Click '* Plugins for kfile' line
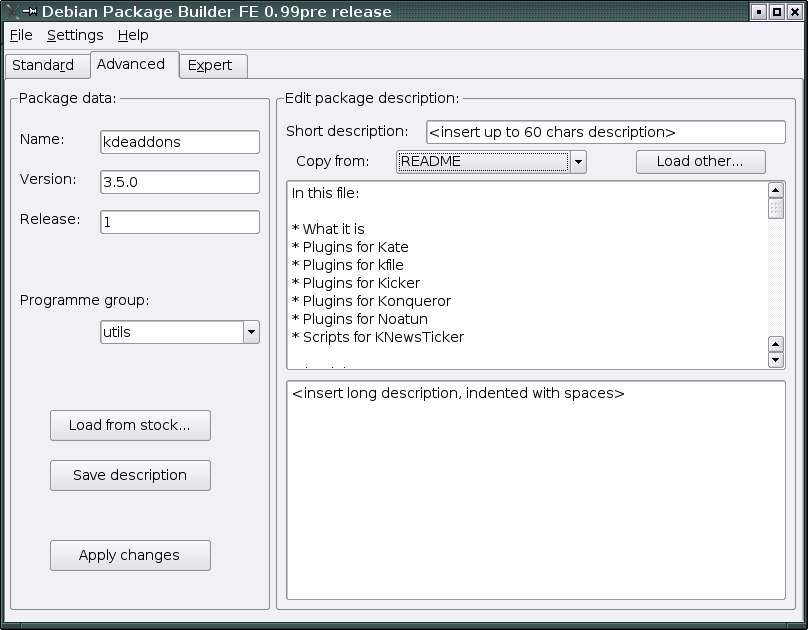Screen dimensions: 808x630 click(x=347, y=265)
